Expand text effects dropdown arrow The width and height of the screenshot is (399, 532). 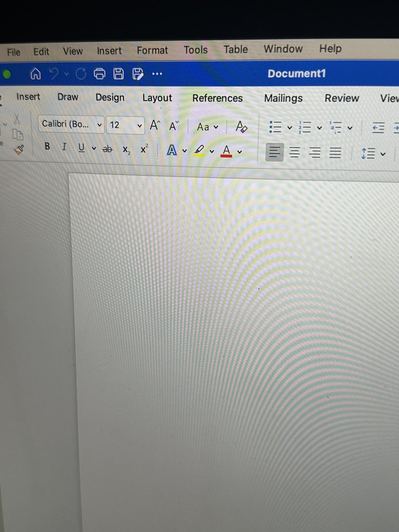coord(184,151)
